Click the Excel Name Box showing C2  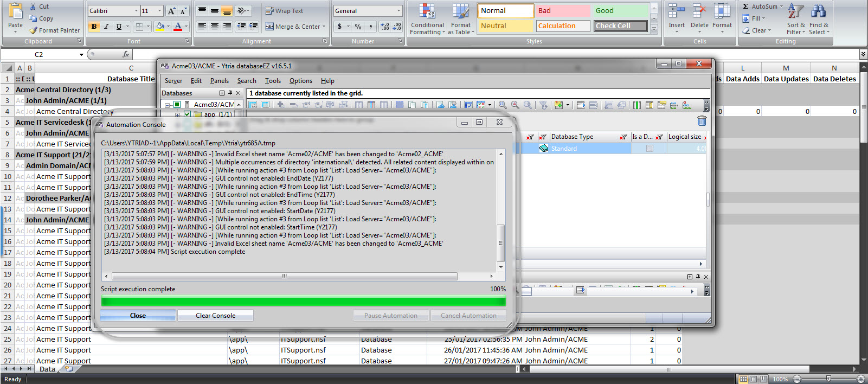(39, 54)
